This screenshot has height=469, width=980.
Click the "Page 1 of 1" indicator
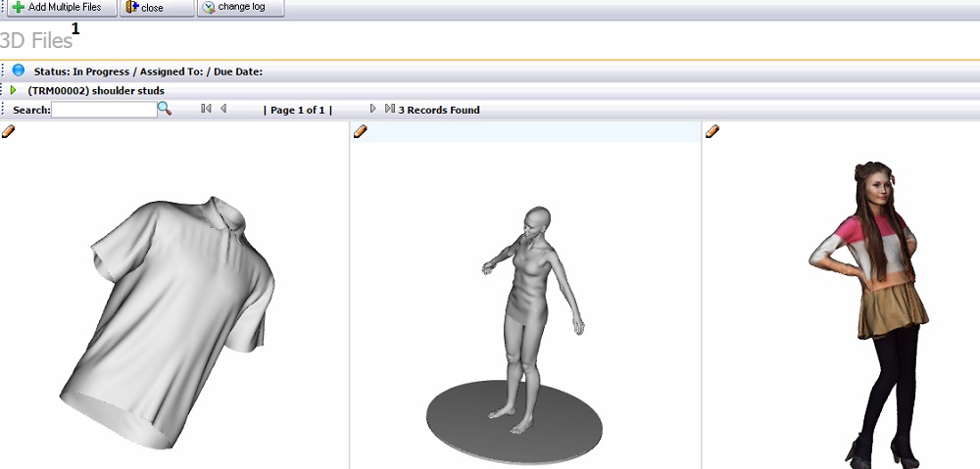coord(298,110)
